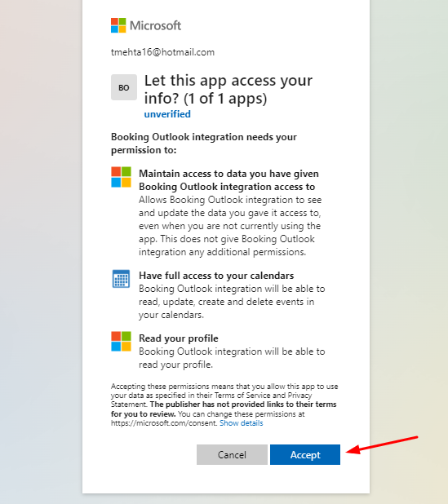
Task: Click the Cancel button
Action: coord(232,454)
